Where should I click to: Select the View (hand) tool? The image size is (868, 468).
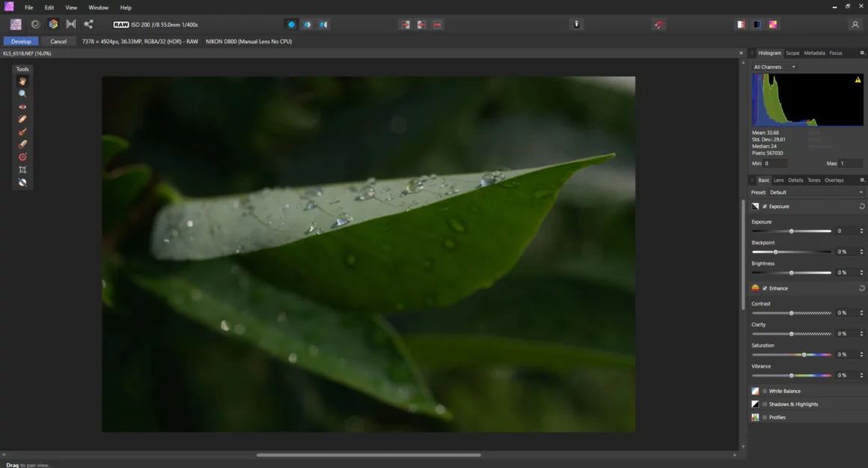click(22, 82)
